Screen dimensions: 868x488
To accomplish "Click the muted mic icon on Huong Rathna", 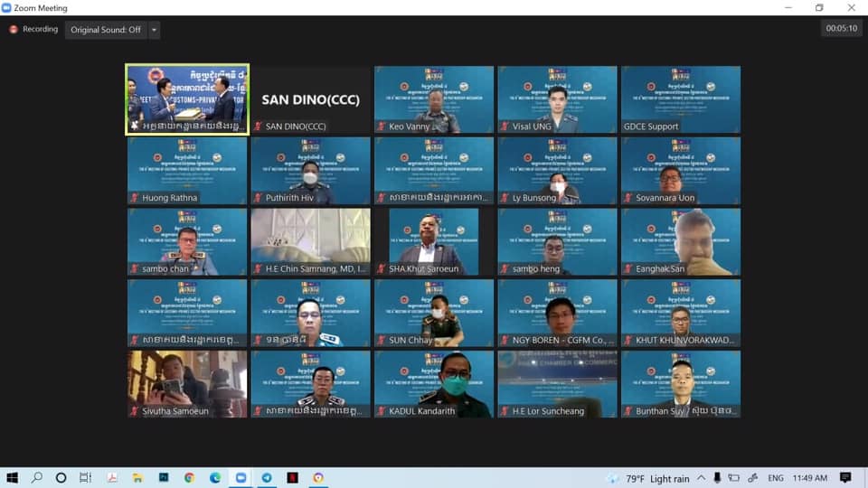I will [x=135, y=198].
